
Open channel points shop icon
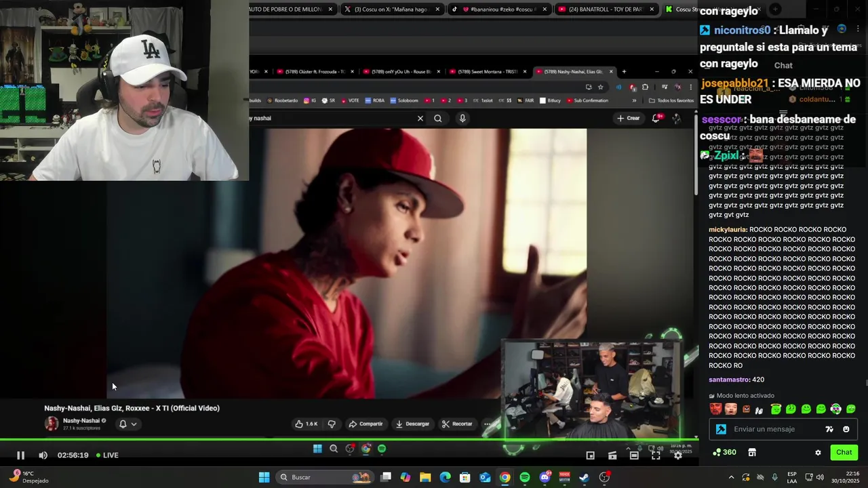click(x=751, y=452)
